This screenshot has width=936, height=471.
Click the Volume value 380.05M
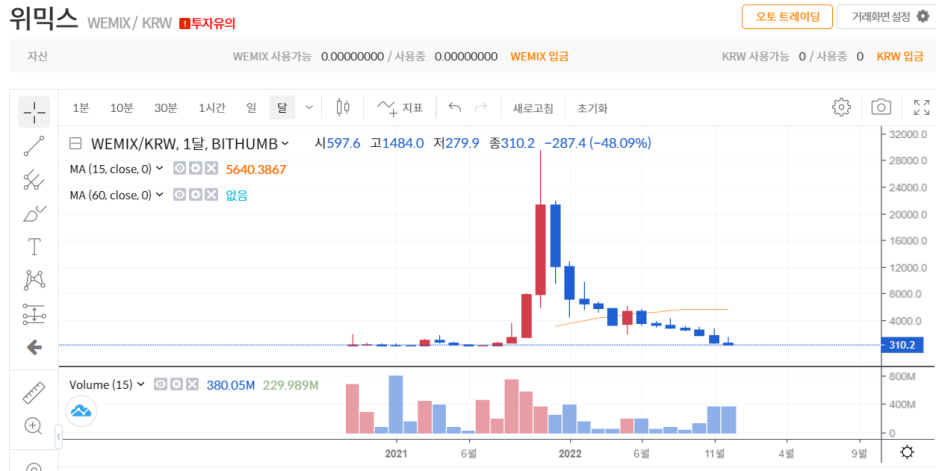pos(230,385)
